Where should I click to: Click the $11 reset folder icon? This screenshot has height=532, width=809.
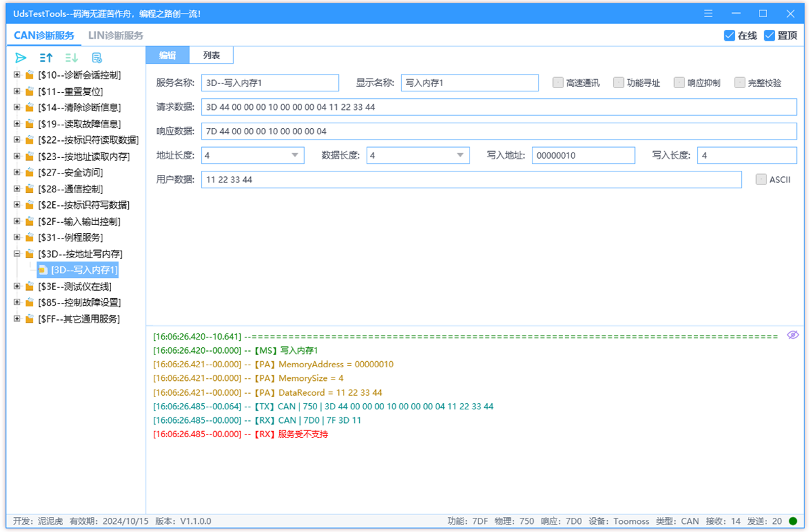point(30,91)
